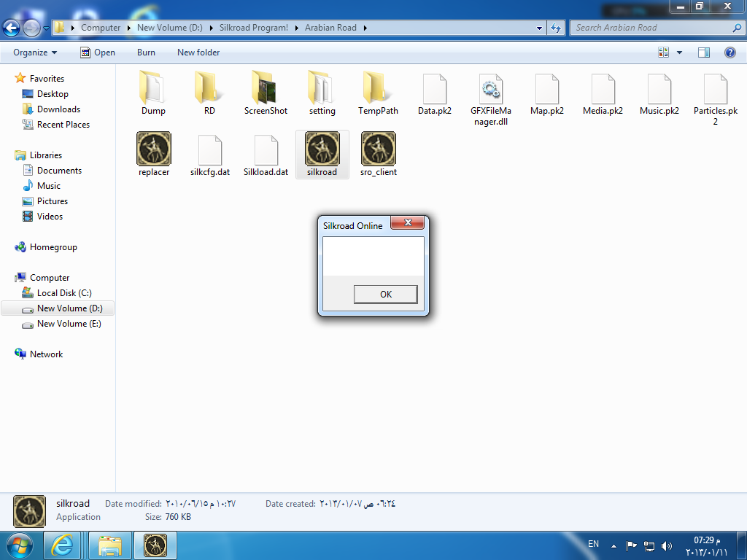747x560 pixels.
Task: Click the Back navigation arrow
Action: point(12,28)
